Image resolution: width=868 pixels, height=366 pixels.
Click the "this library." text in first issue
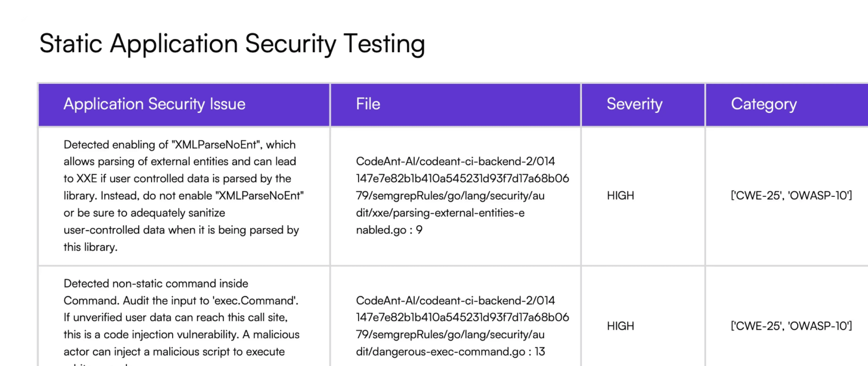click(91, 247)
